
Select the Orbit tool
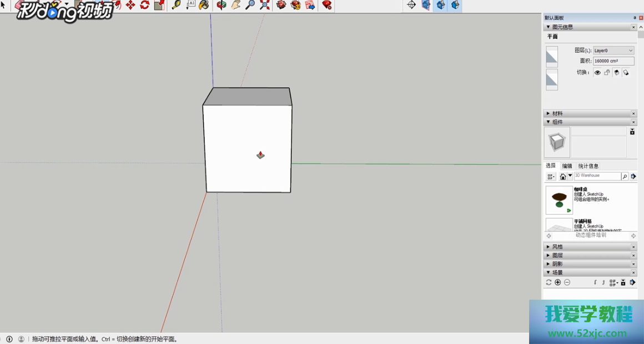tap(222, 5)
